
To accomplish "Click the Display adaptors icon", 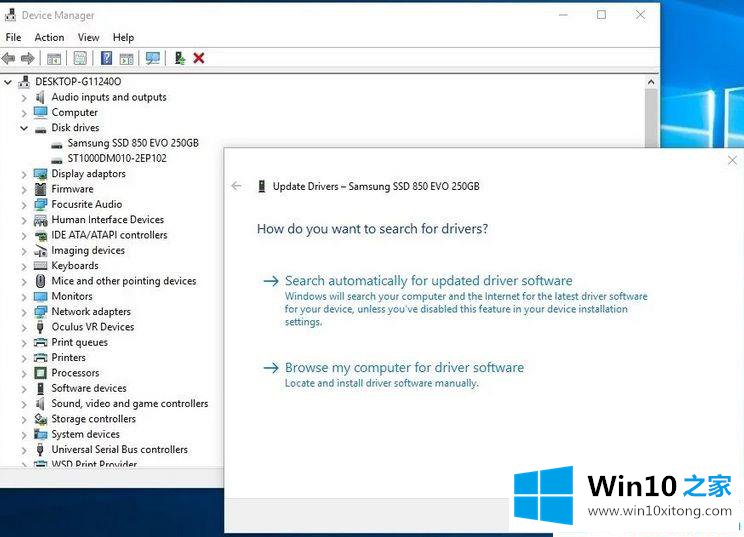I will click(41, 174).
